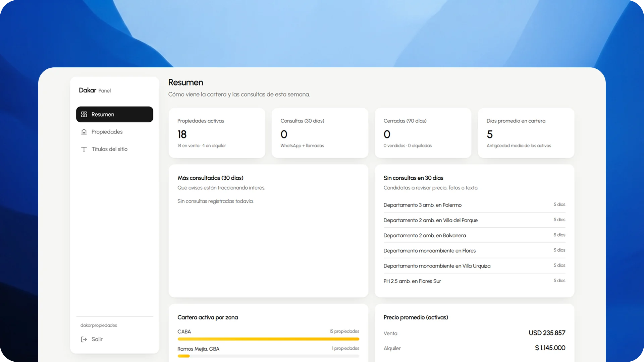Click the $ 1.145.000 rental price
644x362 pixels.
[550, 348]
